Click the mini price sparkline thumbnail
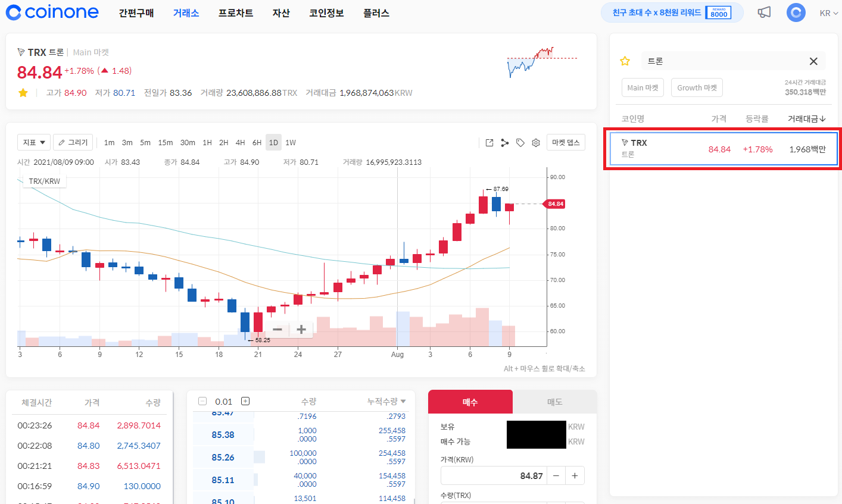This screenshot has width=842, height=504. (542, 62)
